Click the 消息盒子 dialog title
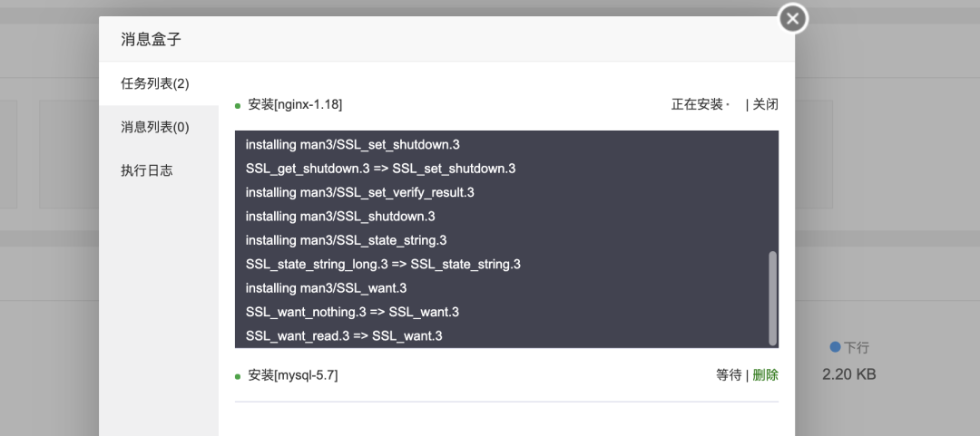This screenshot has height=436, width=980. 151,39
